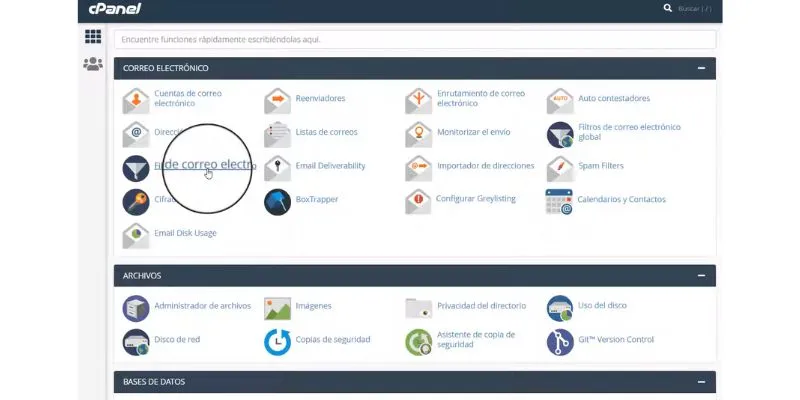
Task: Open the Filtros de correo electrónico global link
Action: pyautogui.click(x=630, y=132)
